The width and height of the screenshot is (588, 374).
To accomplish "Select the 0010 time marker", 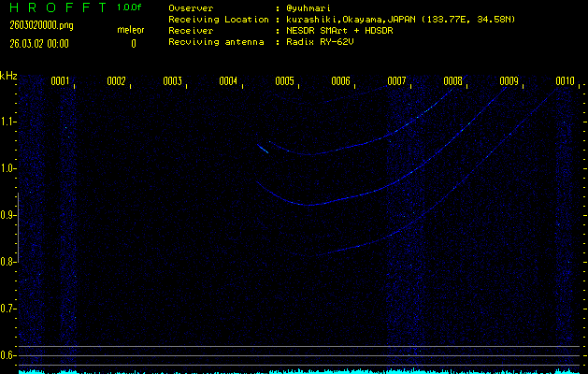I will tap(565, 81).
